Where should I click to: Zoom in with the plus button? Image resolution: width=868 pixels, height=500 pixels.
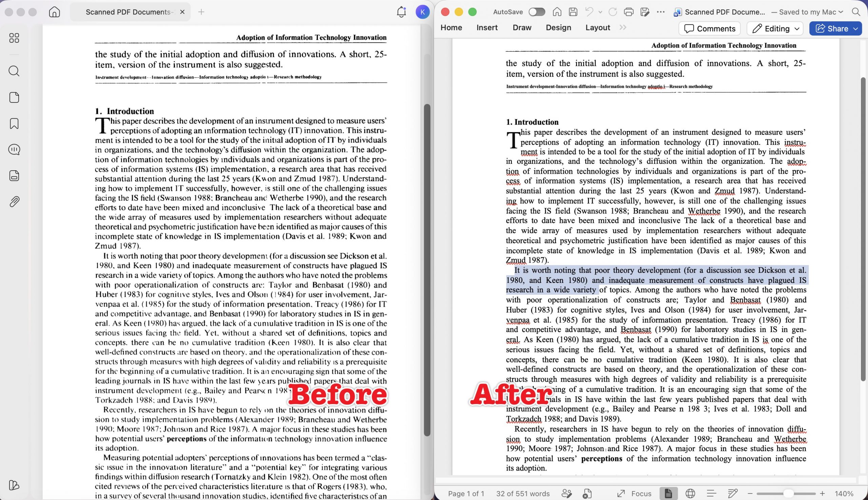click(822, 494)
